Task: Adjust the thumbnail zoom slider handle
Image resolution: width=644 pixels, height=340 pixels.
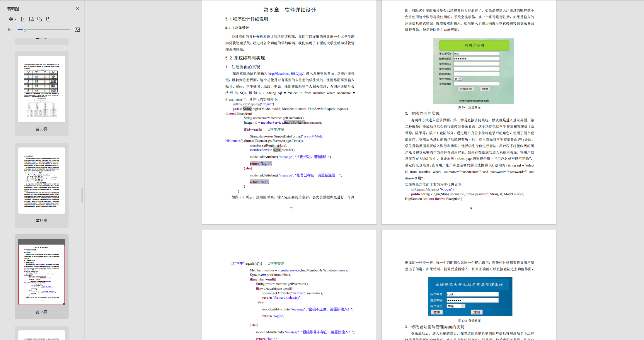Action: [x=25, y=29]
